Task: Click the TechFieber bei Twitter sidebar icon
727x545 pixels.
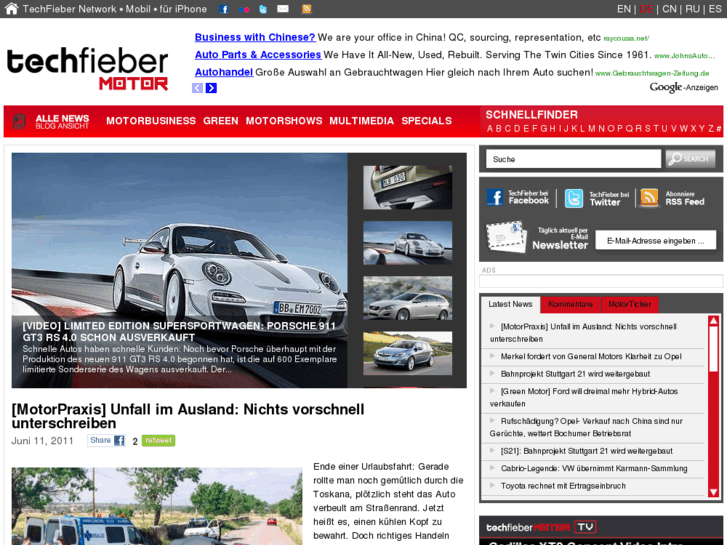Action: point(574,199)
